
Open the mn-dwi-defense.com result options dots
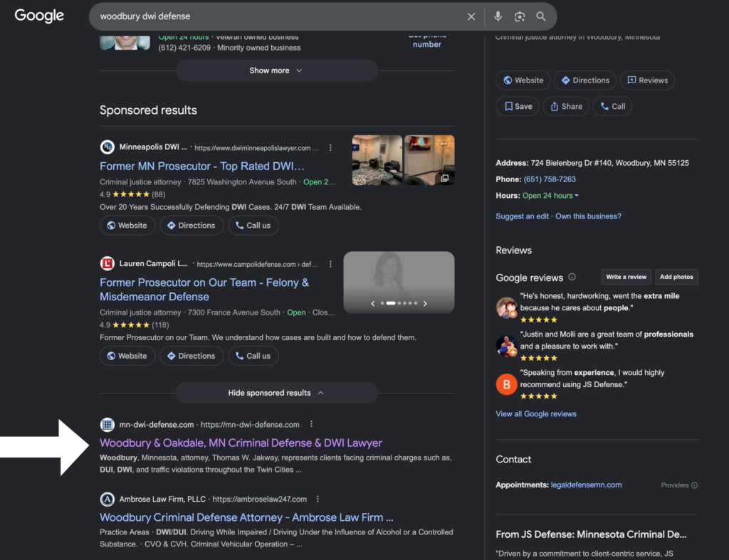(312, 424)
